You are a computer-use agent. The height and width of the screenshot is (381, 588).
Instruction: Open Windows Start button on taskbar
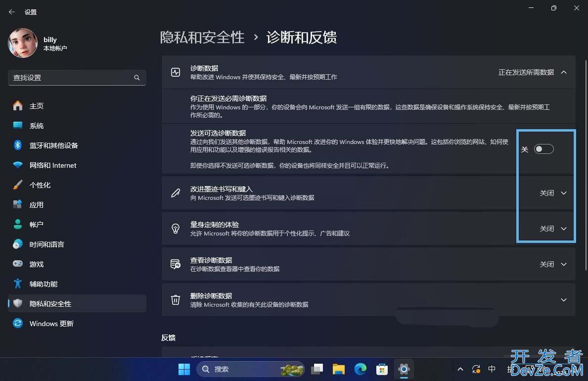[x=184, y=369]
